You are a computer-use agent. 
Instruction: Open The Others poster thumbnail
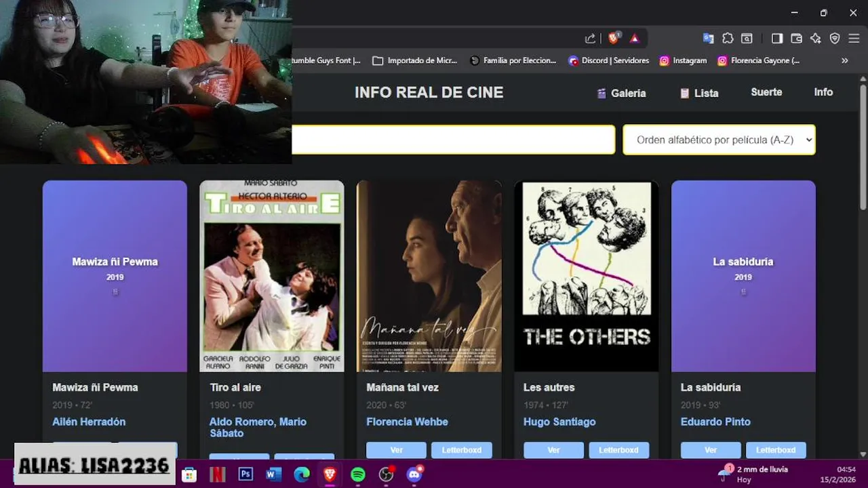(587, 276)
